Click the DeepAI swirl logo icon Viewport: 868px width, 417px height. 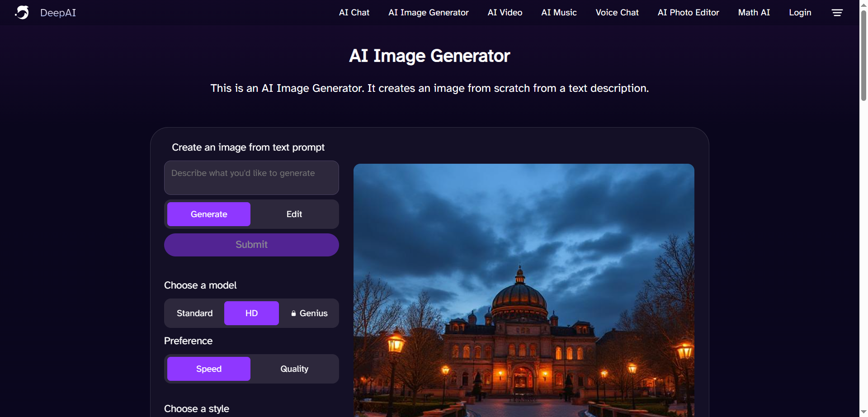tap(22, 12)
